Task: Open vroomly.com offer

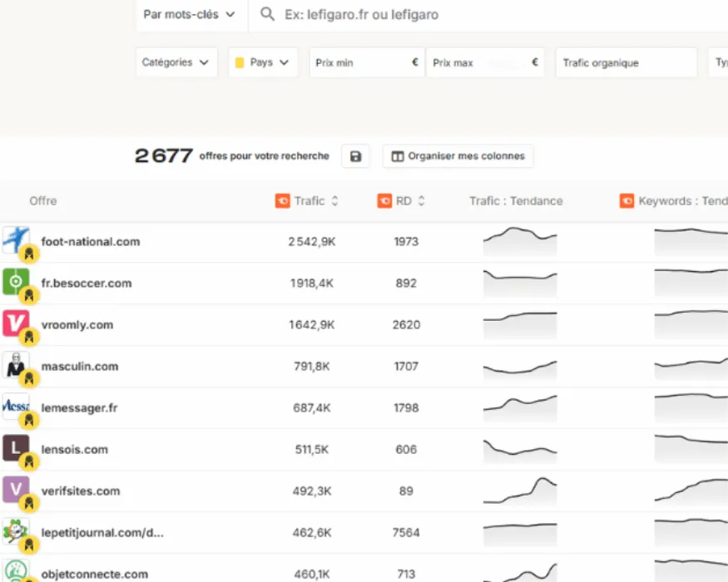Action: click(77, 325)
